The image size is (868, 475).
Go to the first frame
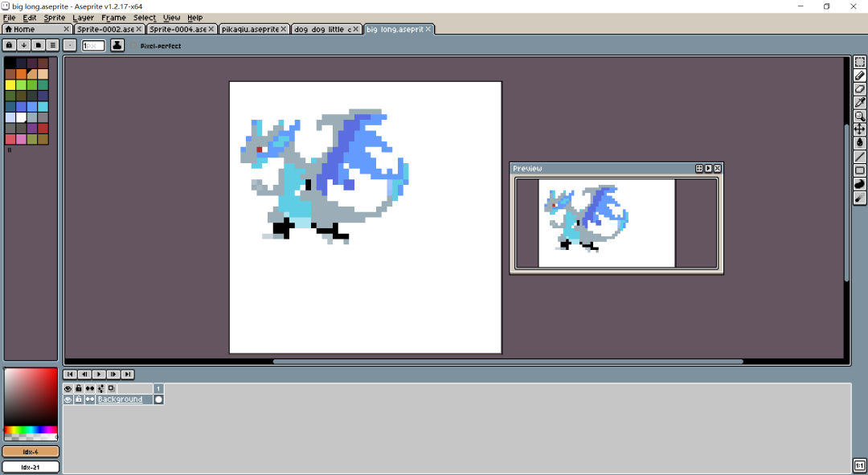pyautogui.click(x=70, y=375)
